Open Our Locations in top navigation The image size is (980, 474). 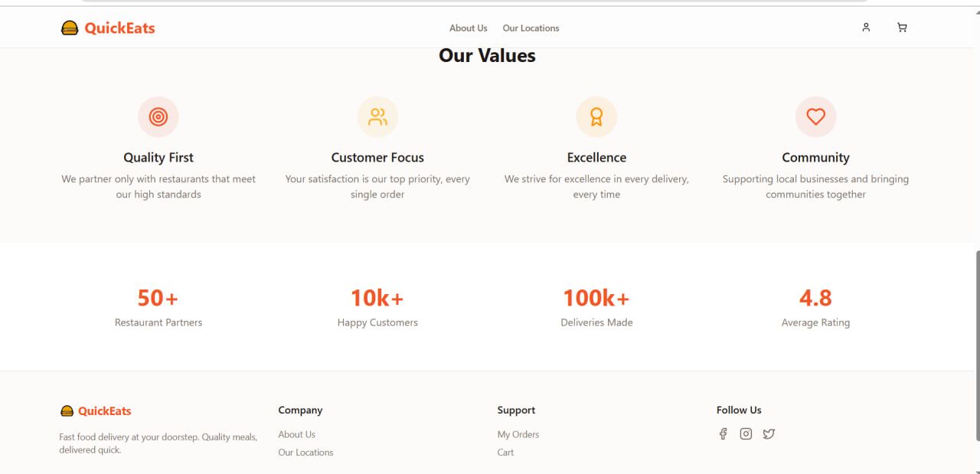tap(531, 28)
